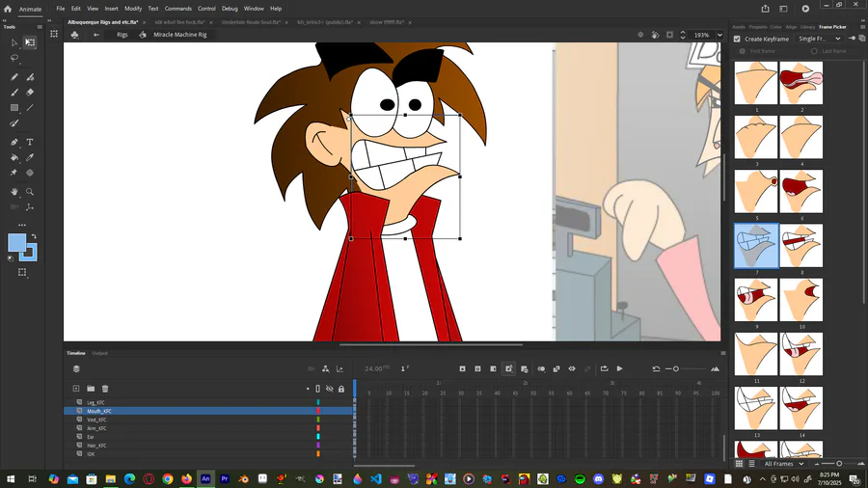Open the Window menu
The width and height of the screenshot is (868, 488).
click(254, 9)
